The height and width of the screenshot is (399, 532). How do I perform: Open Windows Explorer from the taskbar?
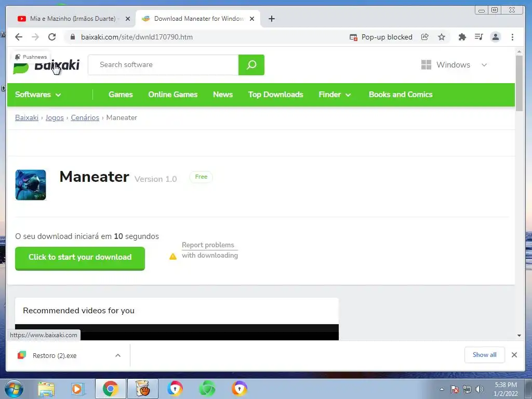(x=46, y=389)
